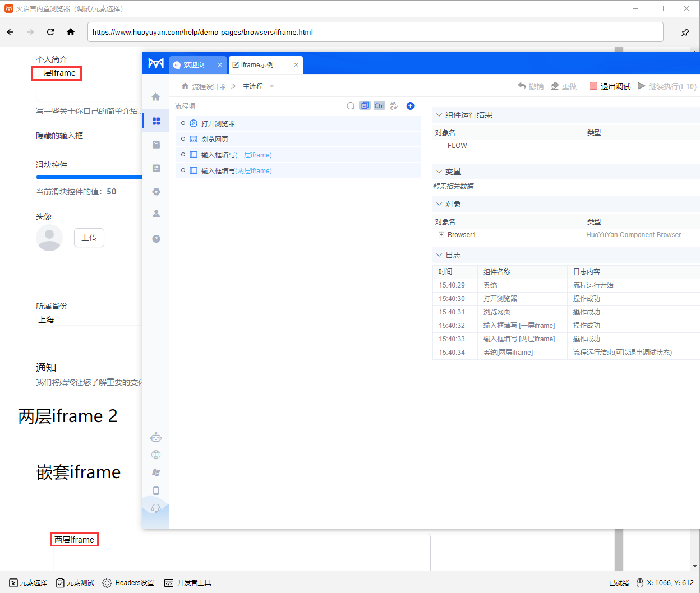Screen dimensions: 700x593
Task: Collapse the 组件运行结果 section
Action: click(439, 115)
